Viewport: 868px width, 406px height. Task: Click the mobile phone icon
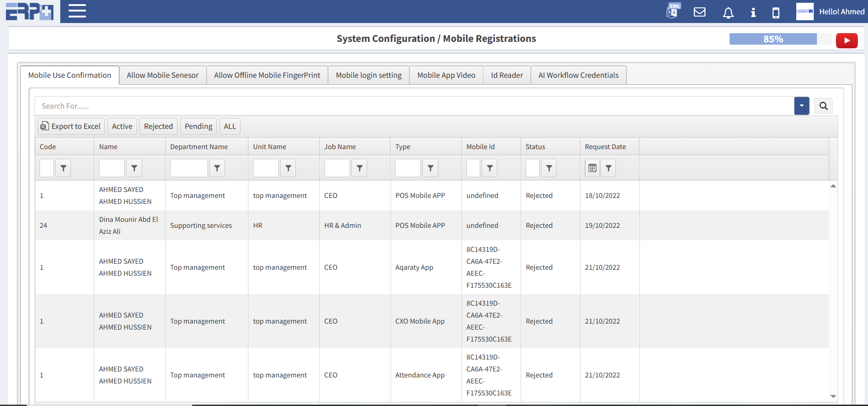(x=776, y=12)
